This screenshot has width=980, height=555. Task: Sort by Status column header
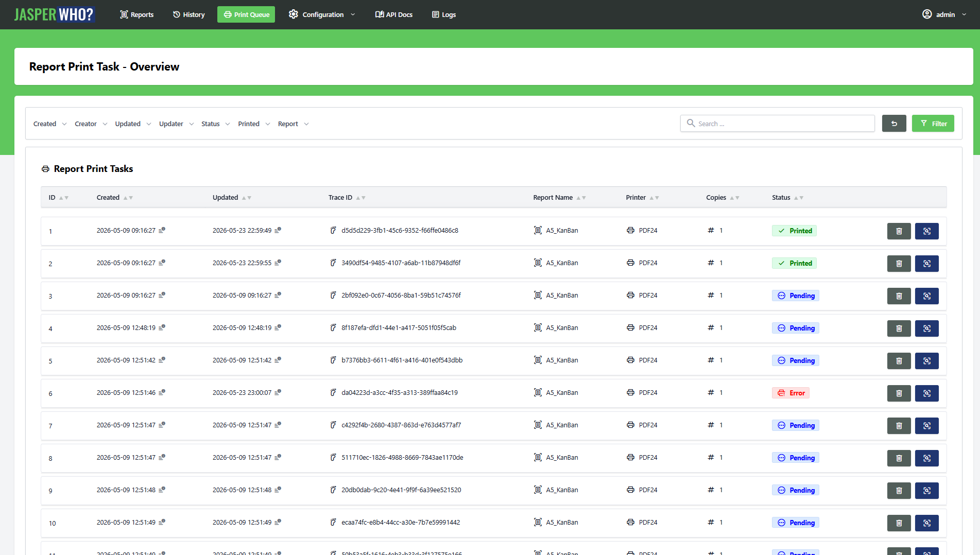pos(787,198)
